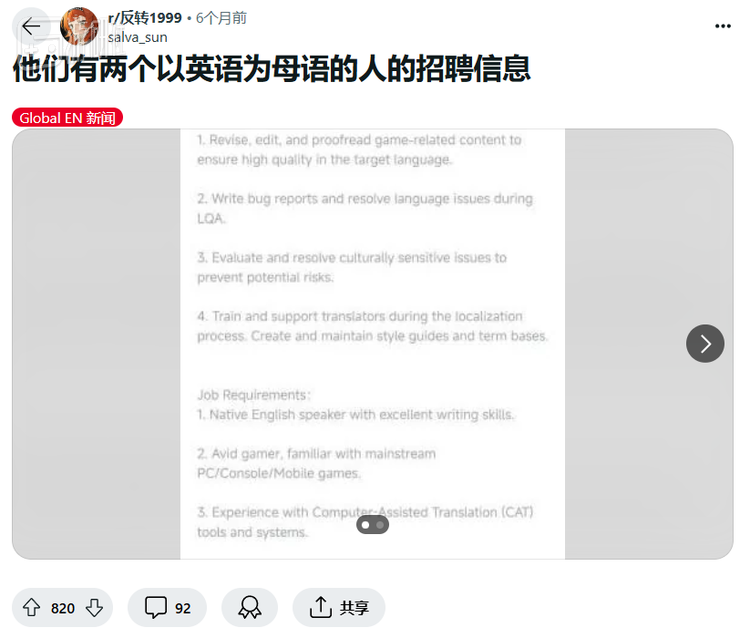
Task: Open the job description gallery image
Action: click(373, 343)
